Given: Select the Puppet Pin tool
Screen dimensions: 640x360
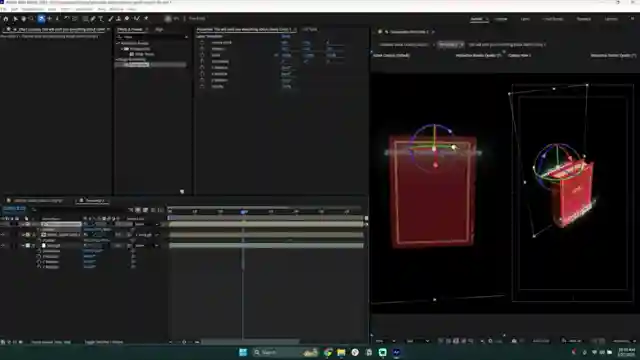Looking at the screenshot, I should [x=146, y=19].
